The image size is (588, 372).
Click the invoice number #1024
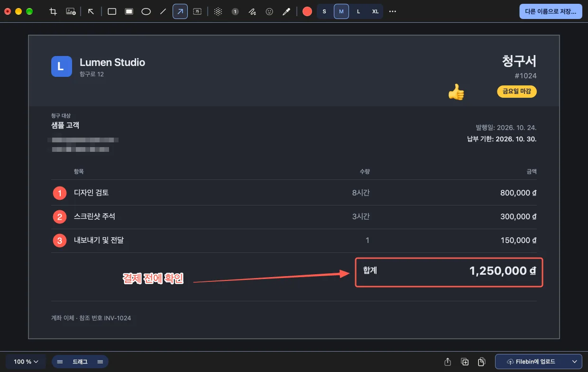[x=525, y=76]
